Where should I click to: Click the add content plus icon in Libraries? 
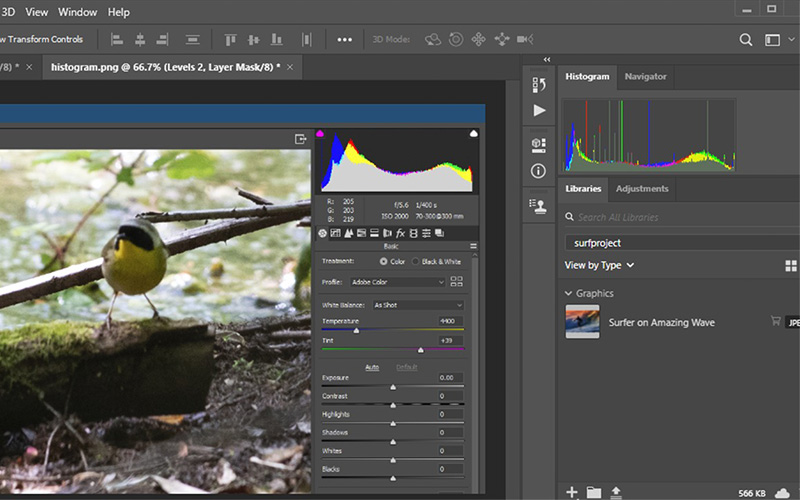tap(572, 492)
